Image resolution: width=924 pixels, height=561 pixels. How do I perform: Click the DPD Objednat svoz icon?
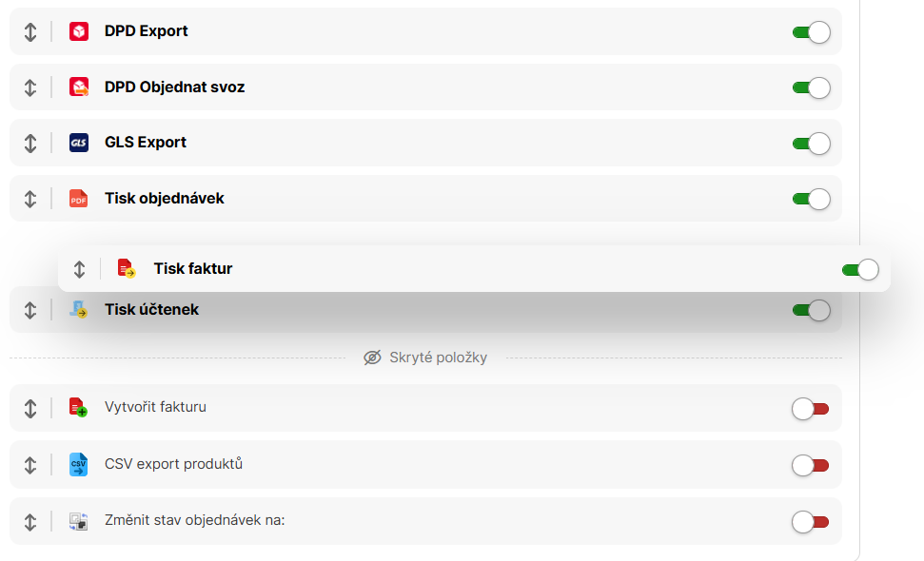(x=79, y=87)
